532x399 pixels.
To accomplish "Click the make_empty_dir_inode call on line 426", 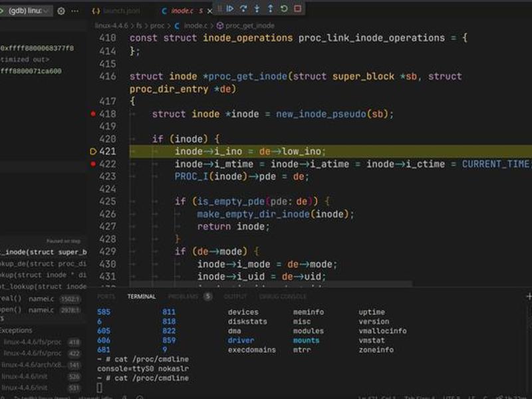I will [x=253, y=214].
